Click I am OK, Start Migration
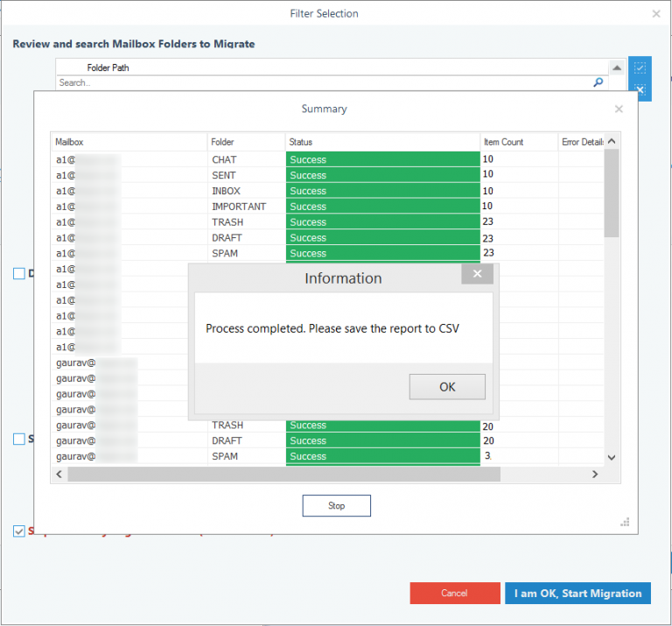Viewport: 672px width, 626px height. tap(577, 594)
